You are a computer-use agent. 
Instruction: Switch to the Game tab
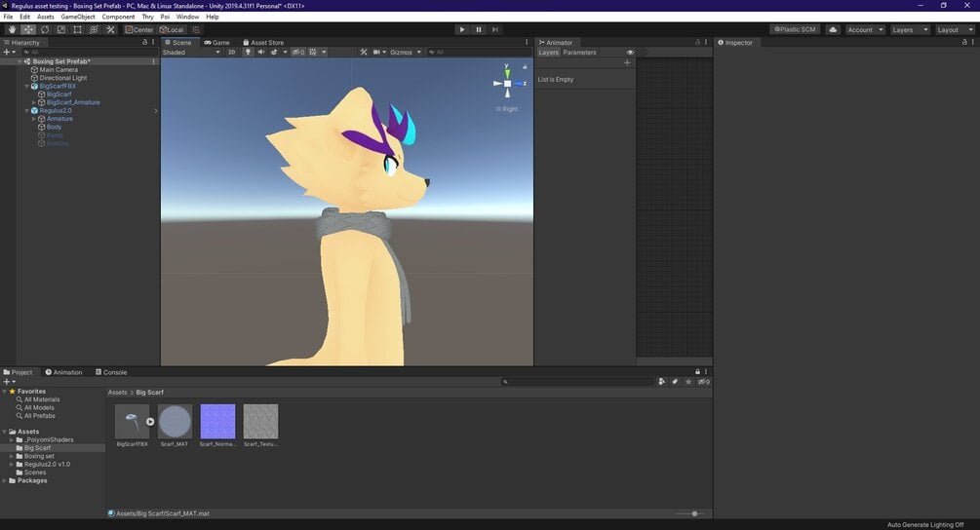(216, 43)
